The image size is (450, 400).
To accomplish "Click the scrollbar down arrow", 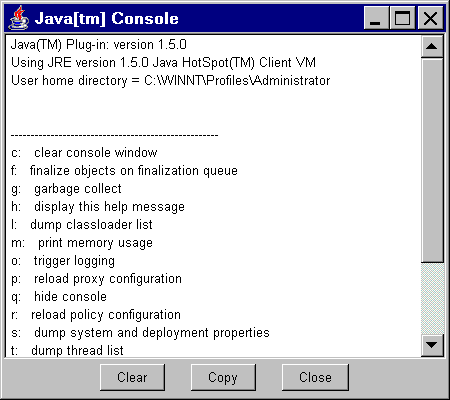I will [x=432, y=345].
